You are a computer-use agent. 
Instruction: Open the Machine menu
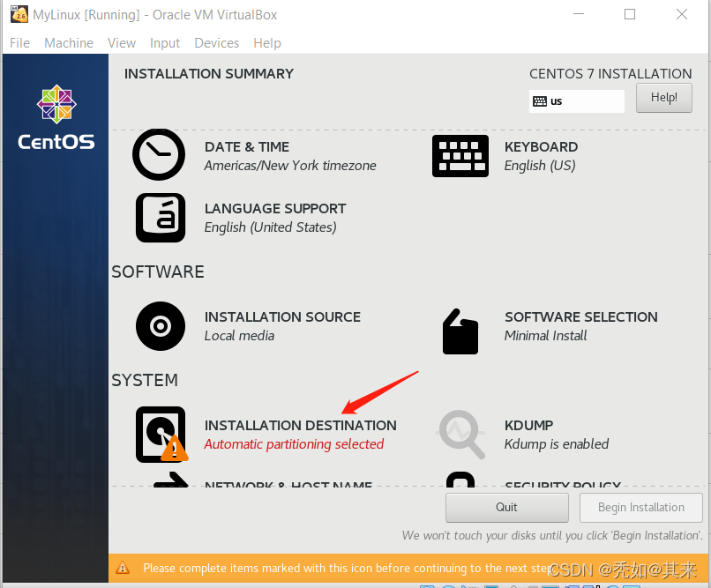[x=69, y=43]
